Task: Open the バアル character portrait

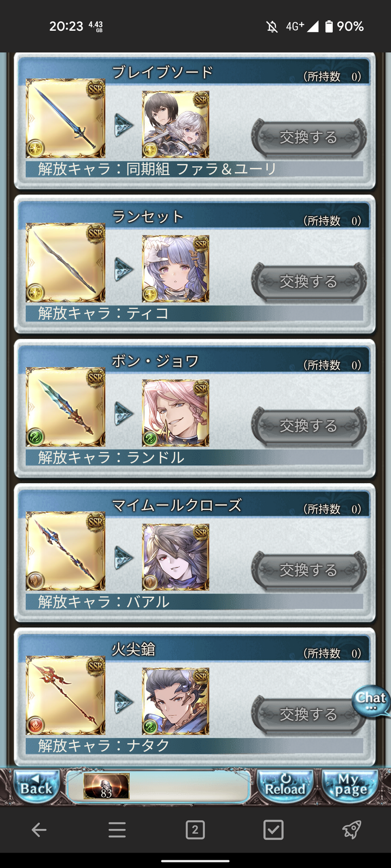Action: [x=176, y=557]
